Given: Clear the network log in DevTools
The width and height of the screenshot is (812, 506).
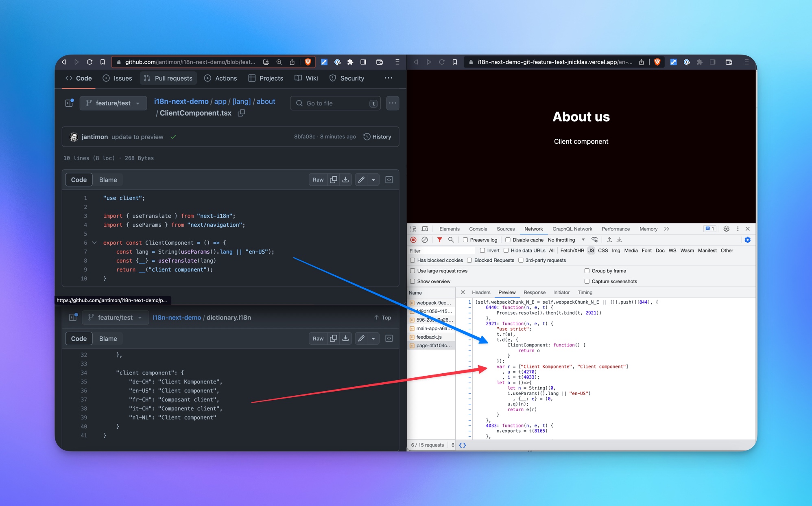Looking at the screenshot, I should 425,240.
